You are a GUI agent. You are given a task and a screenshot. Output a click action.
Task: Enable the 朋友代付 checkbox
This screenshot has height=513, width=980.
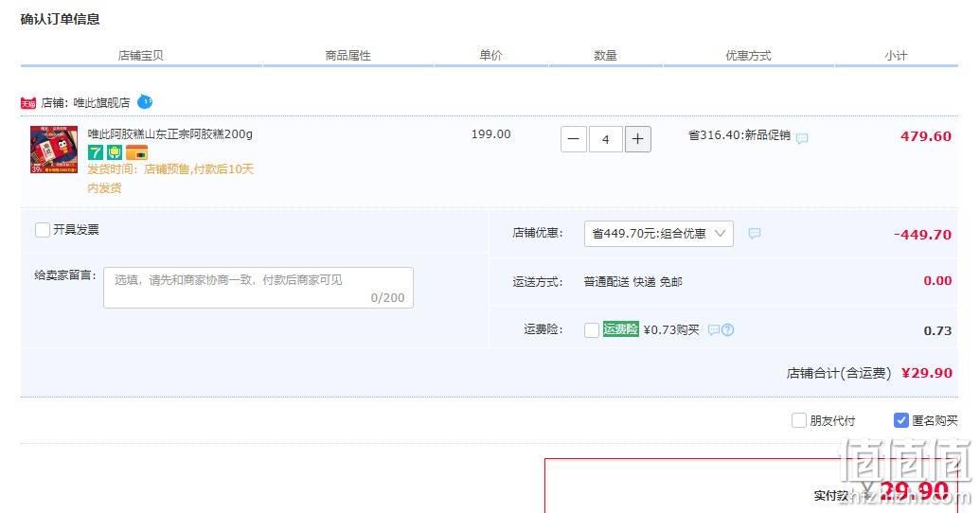click(799, 420)
